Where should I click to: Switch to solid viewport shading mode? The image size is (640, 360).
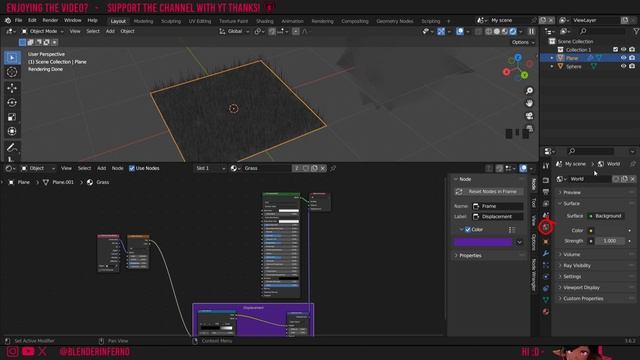(497, 31)
